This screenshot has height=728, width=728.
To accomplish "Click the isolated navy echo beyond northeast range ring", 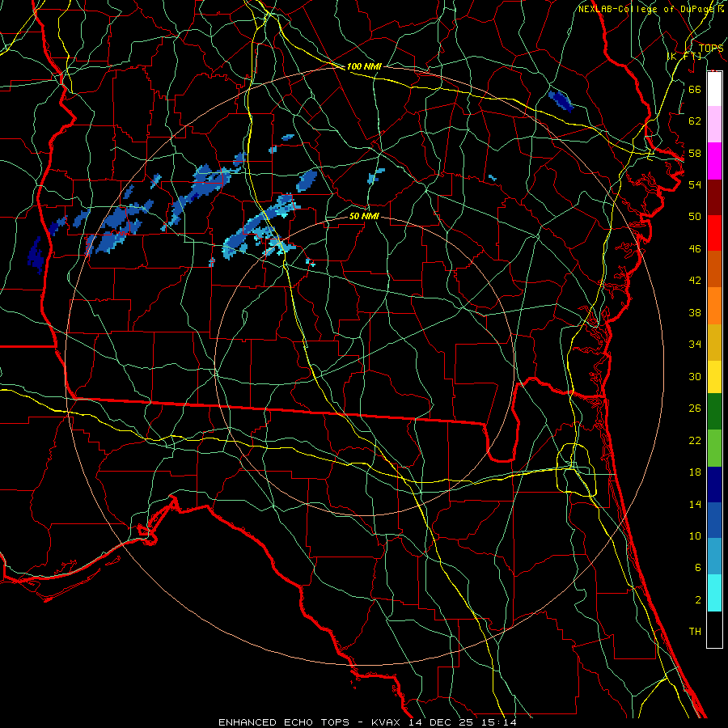I will [x=561, y=101].
